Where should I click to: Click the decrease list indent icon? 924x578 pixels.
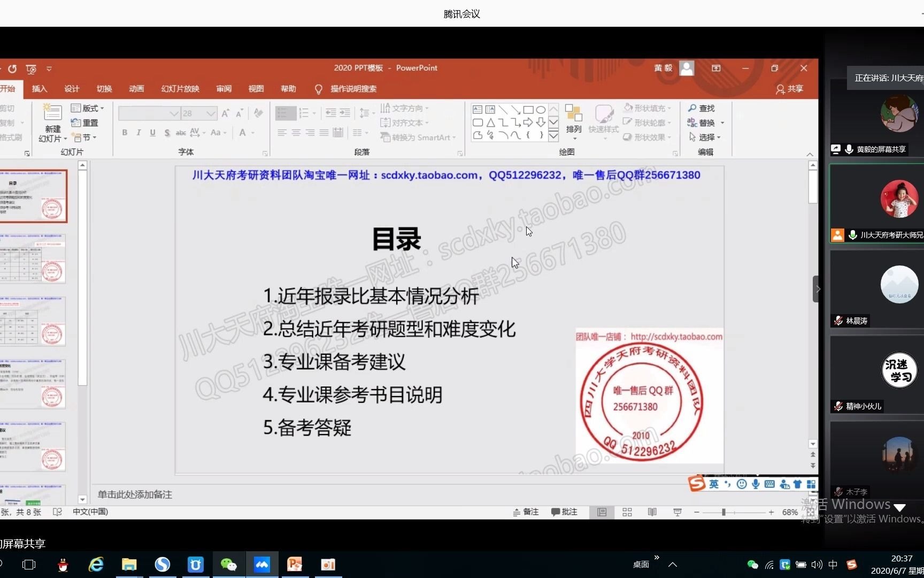(331, 113)
